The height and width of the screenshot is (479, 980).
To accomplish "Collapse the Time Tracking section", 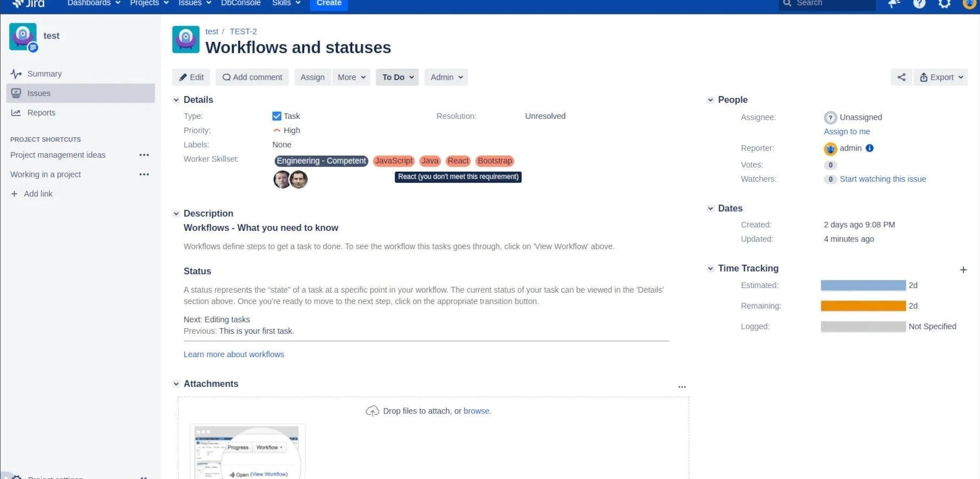I will (710, 269).
